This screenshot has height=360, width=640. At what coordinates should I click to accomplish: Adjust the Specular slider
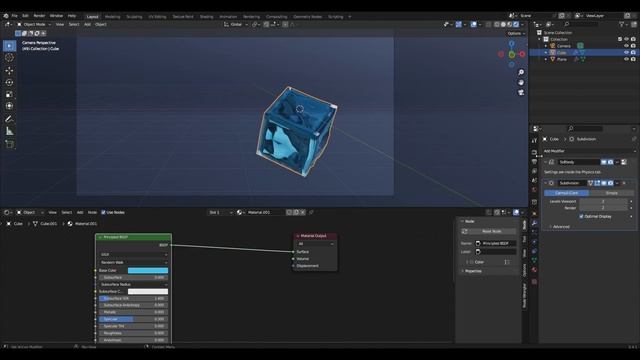(x=133, y=319)
